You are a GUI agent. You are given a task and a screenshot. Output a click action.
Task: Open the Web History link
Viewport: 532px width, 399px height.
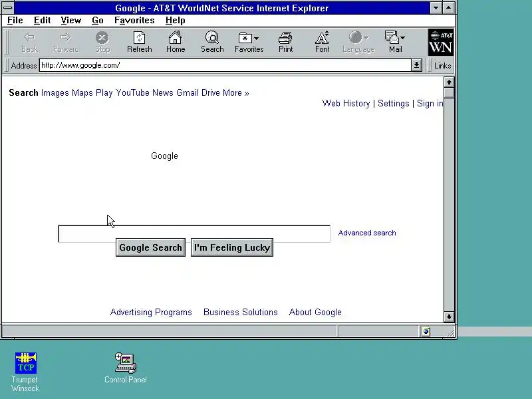pos(346,103)
